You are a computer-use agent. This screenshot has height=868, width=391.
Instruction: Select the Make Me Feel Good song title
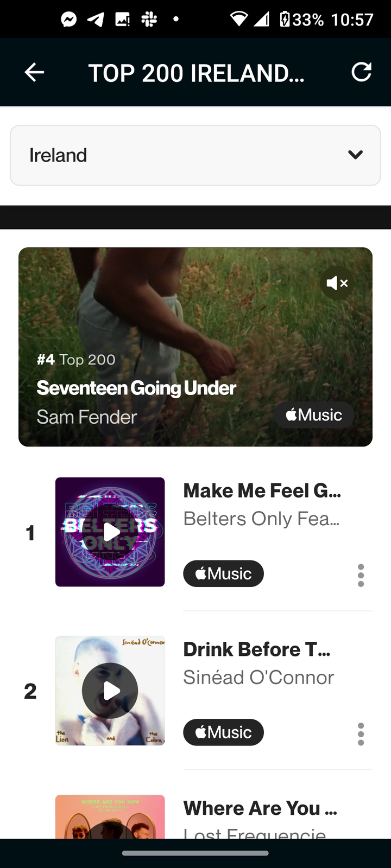coord(262,490)
